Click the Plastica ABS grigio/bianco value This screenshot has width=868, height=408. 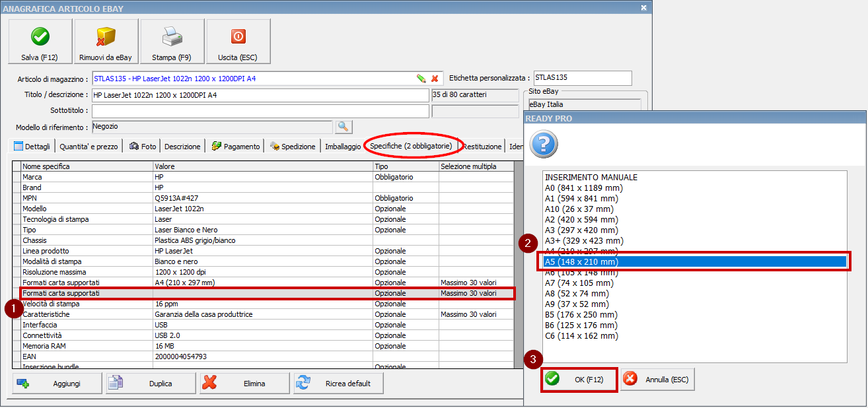pyautogui.click(x=263, y=240)
